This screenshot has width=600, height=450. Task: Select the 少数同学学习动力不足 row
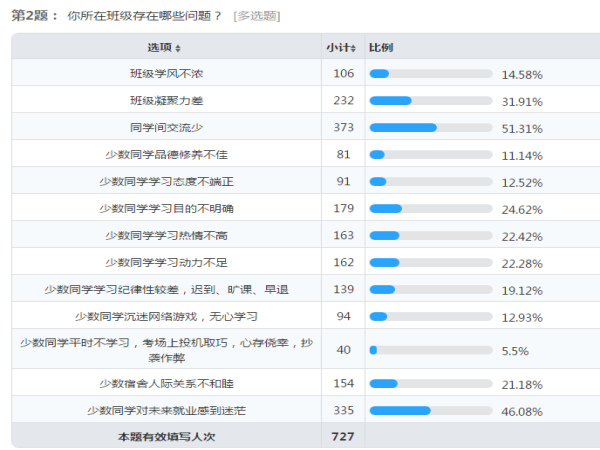point(306,262)
